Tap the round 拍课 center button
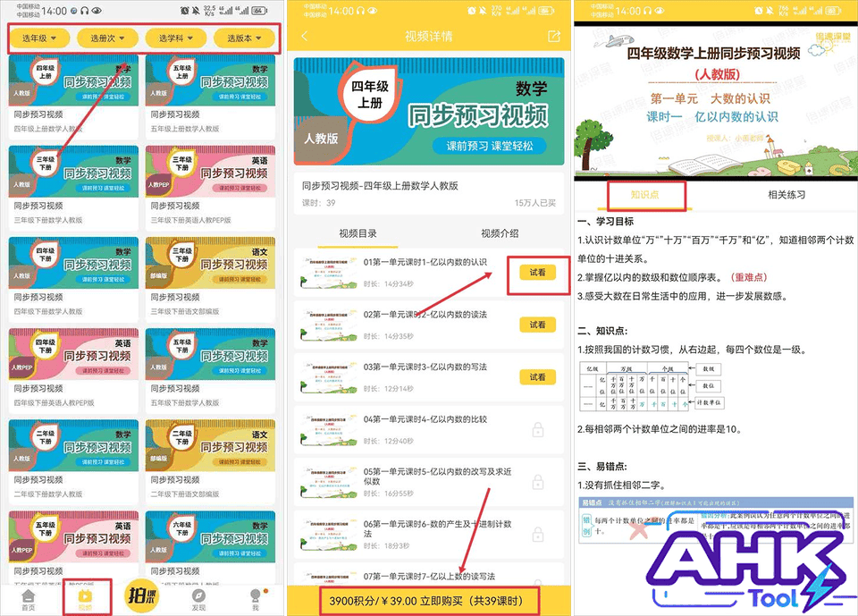The image size is (858, 616). tap(142, 595)
